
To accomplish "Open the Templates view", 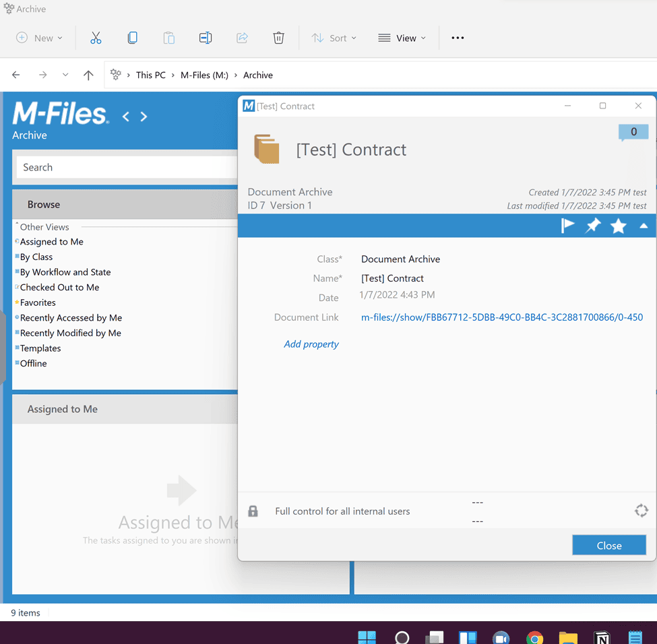I will click(40, 348).
